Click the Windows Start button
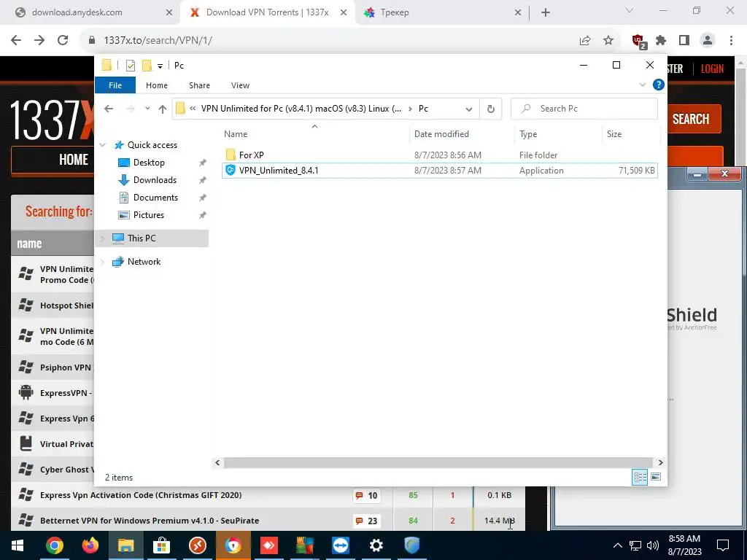Screen dimensions: 747x560 (18, 545)
